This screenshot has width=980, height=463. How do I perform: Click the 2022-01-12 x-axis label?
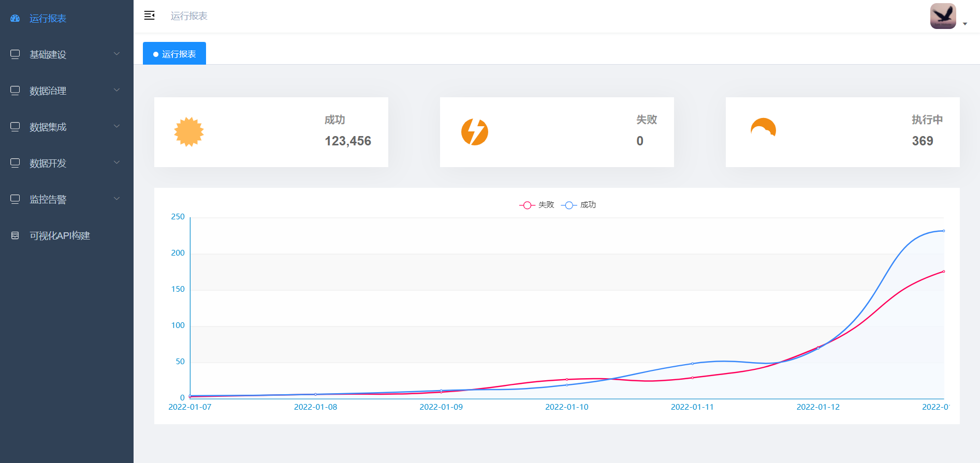[x=818, y=407]
